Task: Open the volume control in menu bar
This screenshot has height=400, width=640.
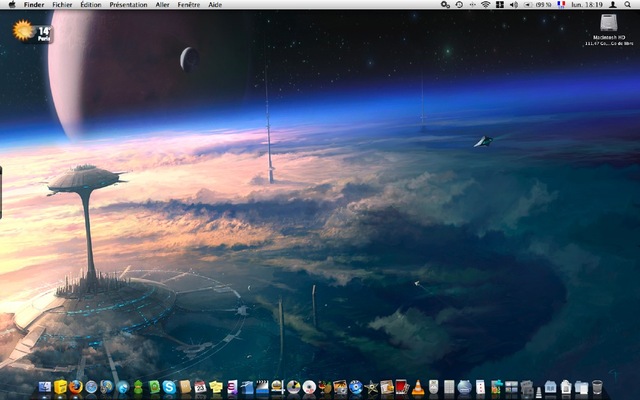Action: [513, 4]
